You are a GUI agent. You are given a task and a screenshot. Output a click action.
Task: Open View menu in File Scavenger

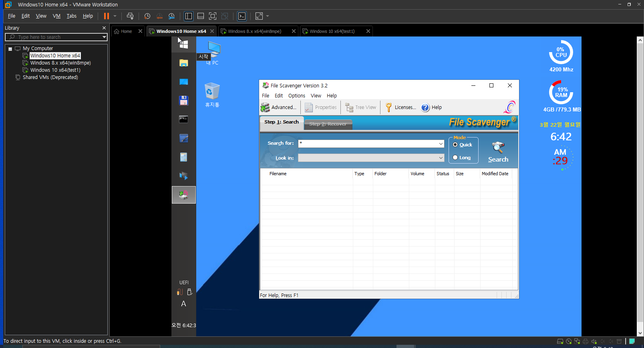click(x=316, y=96)
